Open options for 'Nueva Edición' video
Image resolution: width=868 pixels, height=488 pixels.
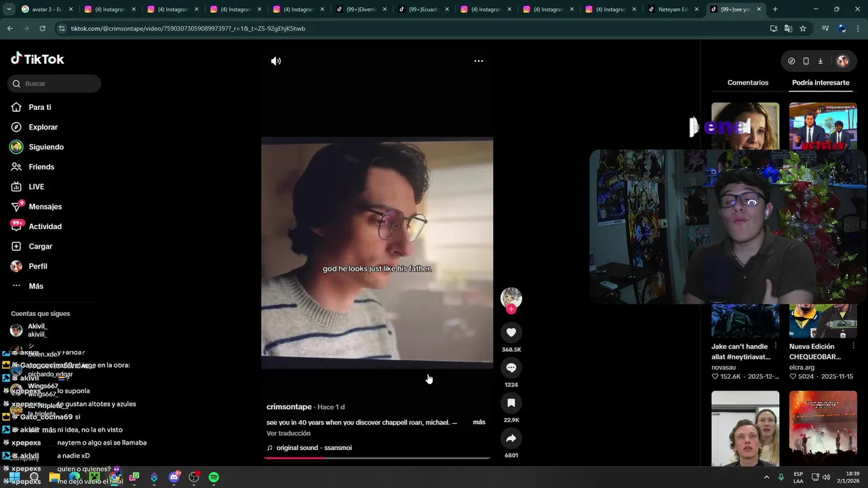coord(854,346)
